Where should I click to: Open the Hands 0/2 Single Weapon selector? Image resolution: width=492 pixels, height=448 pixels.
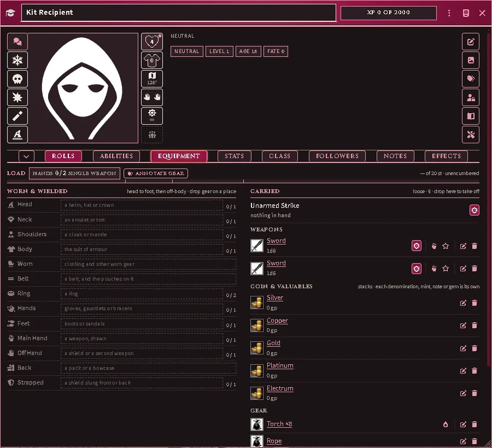[74, 173]
